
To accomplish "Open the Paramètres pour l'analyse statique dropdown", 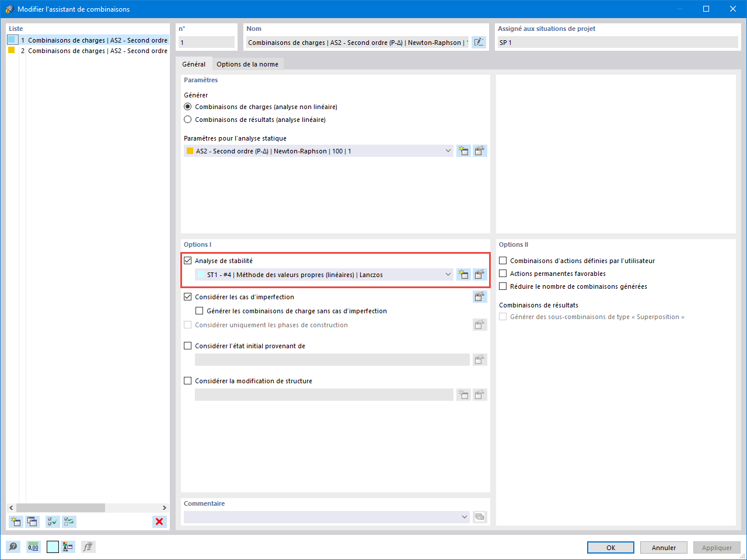I will point(448,150).
